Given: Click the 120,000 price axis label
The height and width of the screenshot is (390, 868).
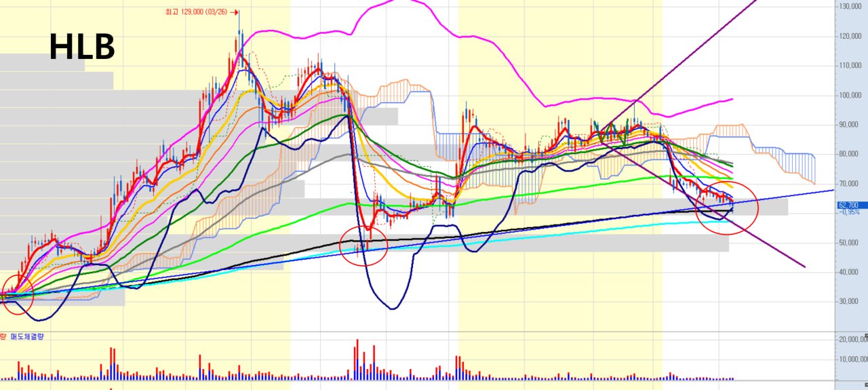Looking at the screenshot, I should (x=852, y=36).
